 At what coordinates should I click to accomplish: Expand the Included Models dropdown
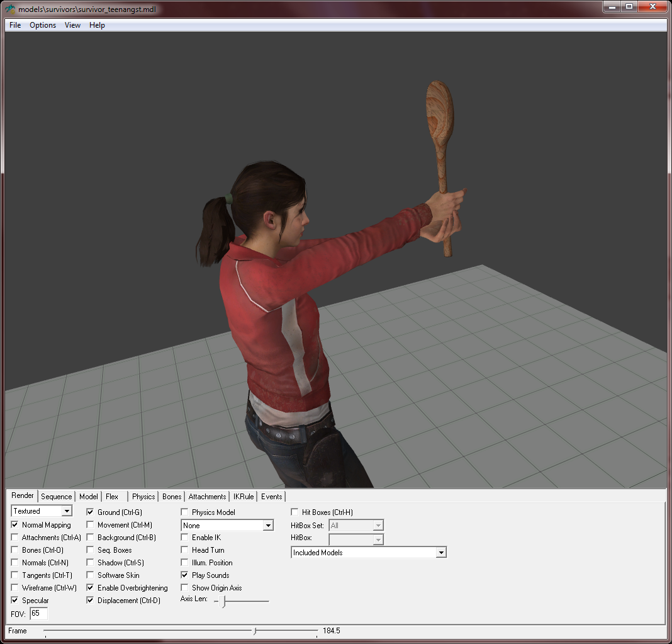click(369, 553)
